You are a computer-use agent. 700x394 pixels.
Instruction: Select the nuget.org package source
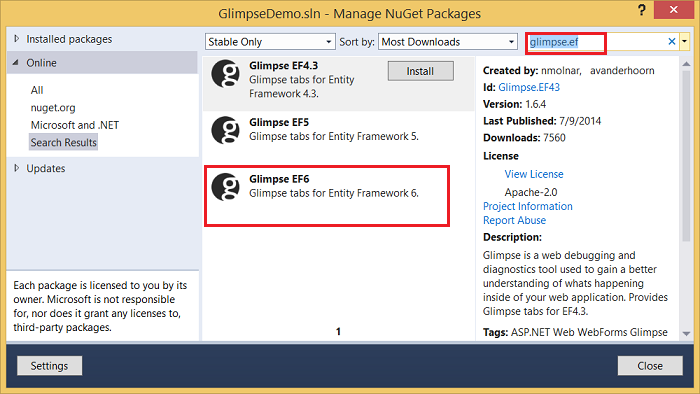[53, 108]
